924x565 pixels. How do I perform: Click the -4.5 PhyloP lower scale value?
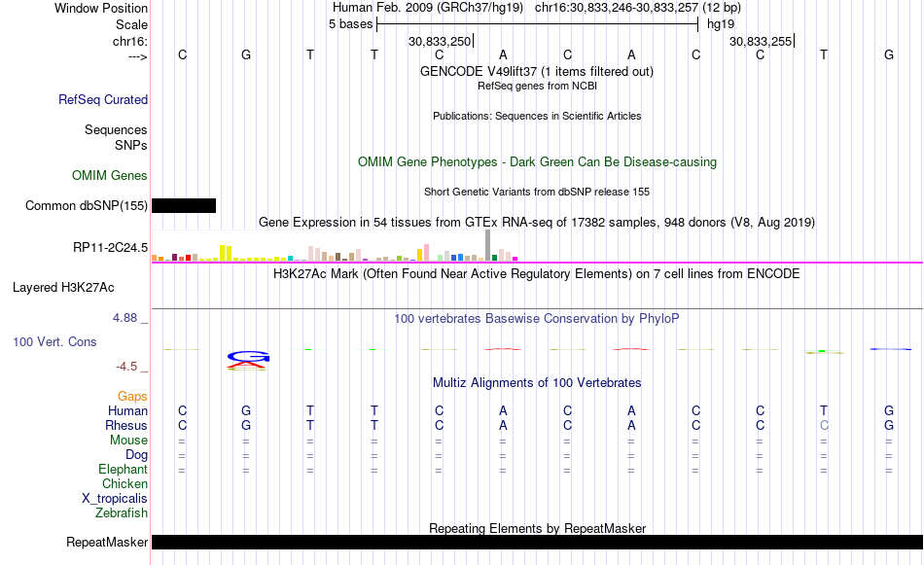126,367
